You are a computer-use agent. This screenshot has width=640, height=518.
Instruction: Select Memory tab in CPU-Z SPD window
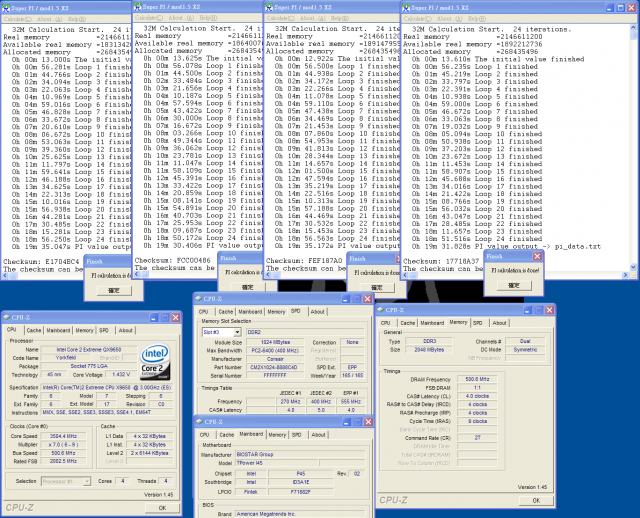pyautogui.click(x=276, y=311)
